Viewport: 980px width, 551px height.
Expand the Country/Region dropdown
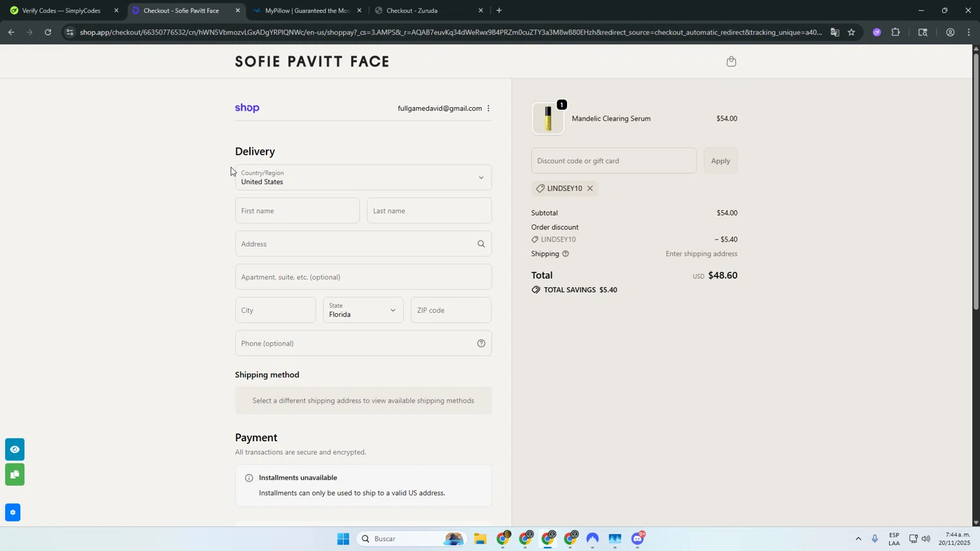(363, 178)
